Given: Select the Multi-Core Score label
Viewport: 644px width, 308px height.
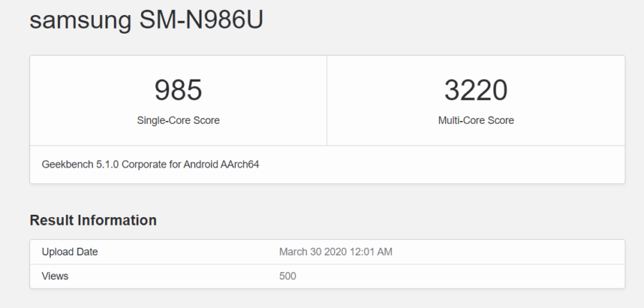Looking at the screenshot, I should tap(476, 120).
